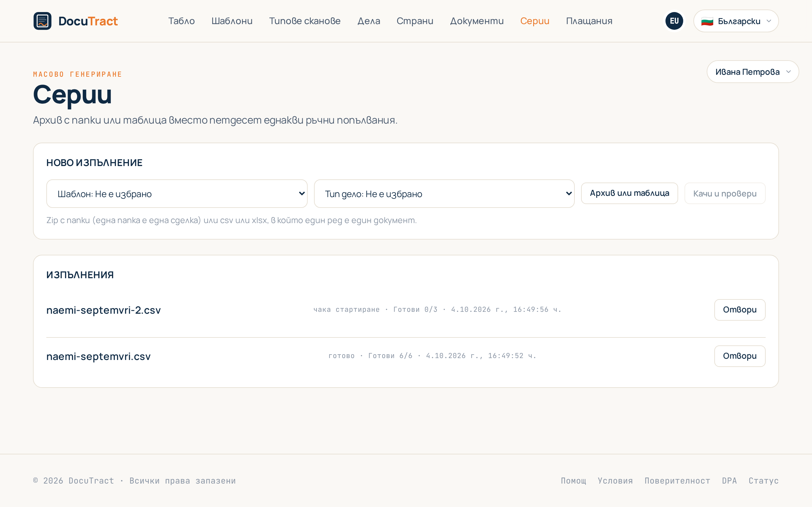Click the Помощ footer link

pyautogui.click(x=573, y=480)
